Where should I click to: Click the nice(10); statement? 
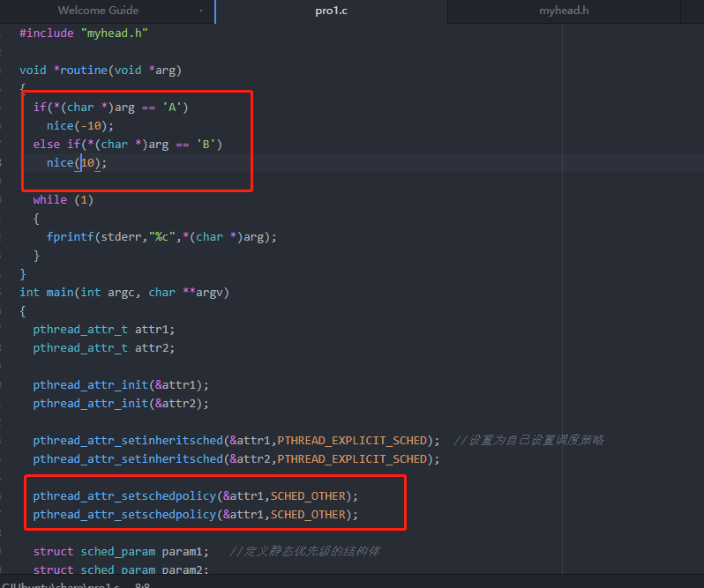coord(77,163)
